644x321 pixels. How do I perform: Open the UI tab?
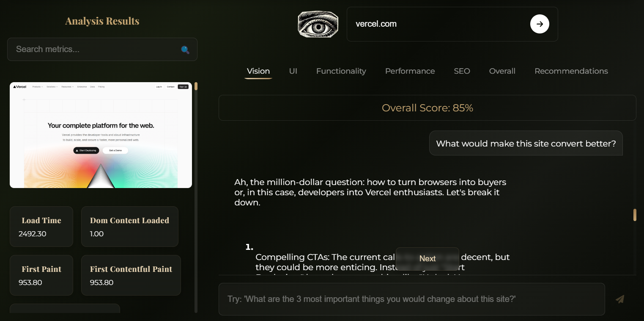point(293,71)
